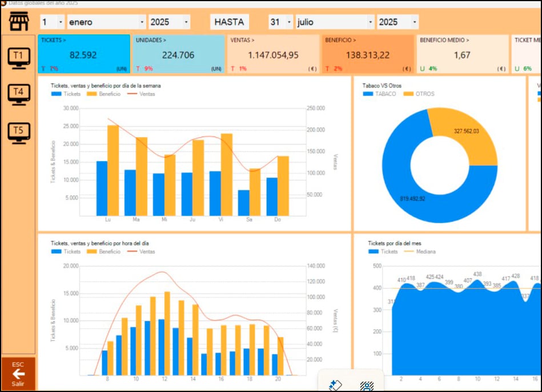Toggle the OTROS legend swatch in donut chart
This screenshot has width=542, height=392.
[408, 94]
